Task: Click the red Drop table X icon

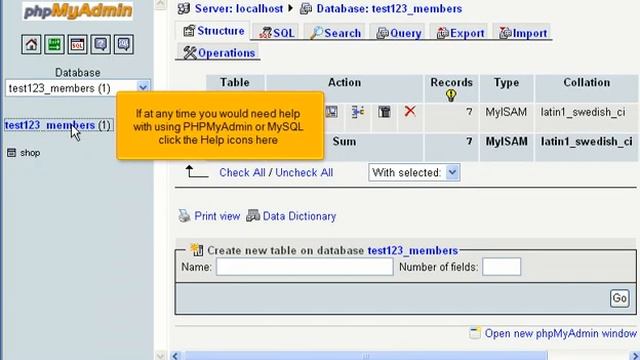Action: click(410, 111)
